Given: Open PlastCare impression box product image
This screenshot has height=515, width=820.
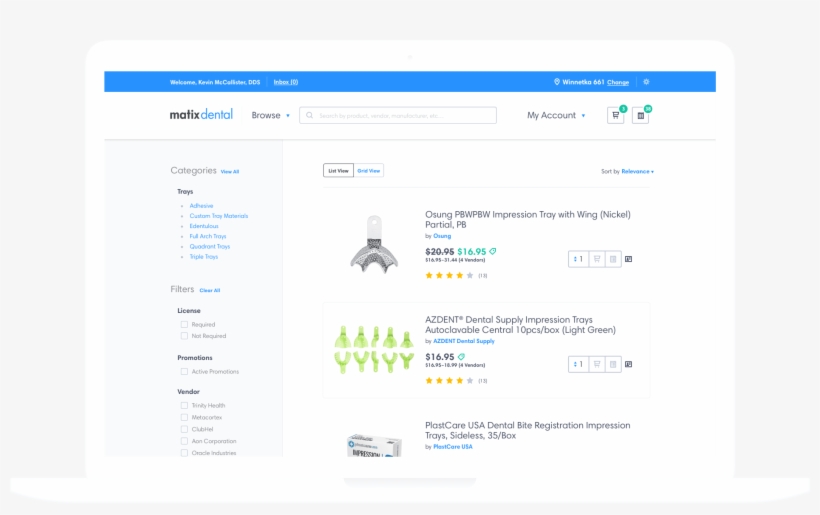Looking at the screenshot, I should 374,445.
